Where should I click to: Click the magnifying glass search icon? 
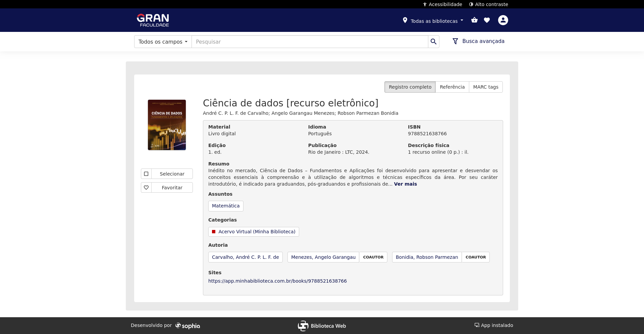(433, 42)
